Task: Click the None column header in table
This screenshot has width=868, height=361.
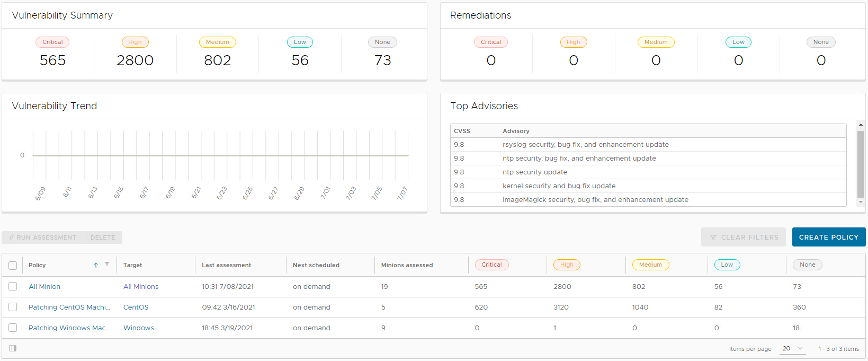Action: click(x=808, y=265)
